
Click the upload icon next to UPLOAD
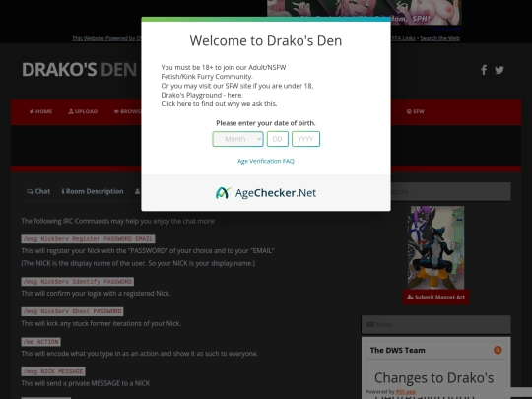(71, 111)
